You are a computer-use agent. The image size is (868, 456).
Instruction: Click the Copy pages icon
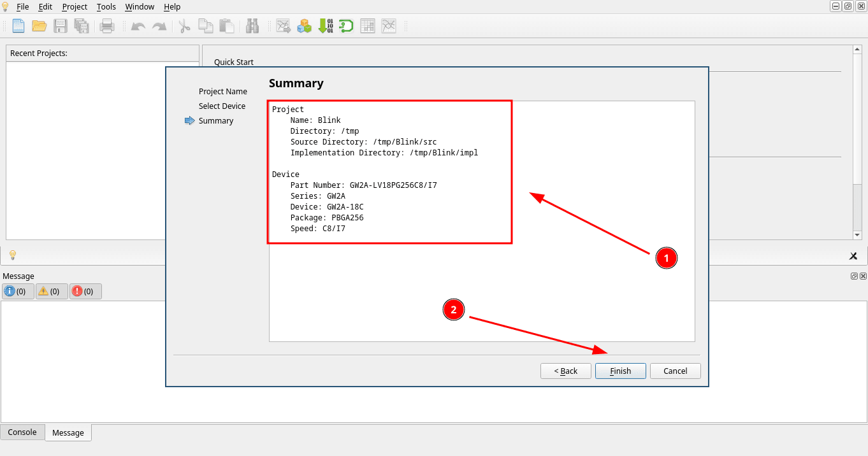205,26
